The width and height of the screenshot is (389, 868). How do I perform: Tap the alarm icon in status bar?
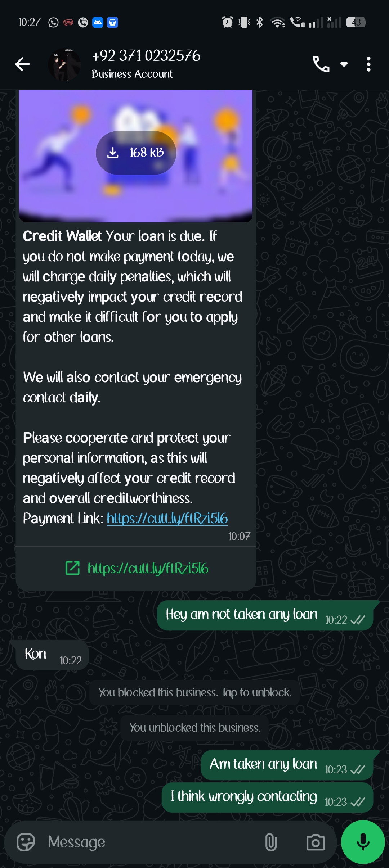pos(227,22)
